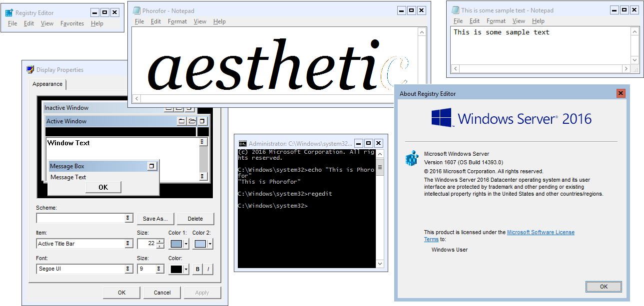644x306 pixels.
Task: Click OK button inside Message Box preview
Action: coord(103,187)
